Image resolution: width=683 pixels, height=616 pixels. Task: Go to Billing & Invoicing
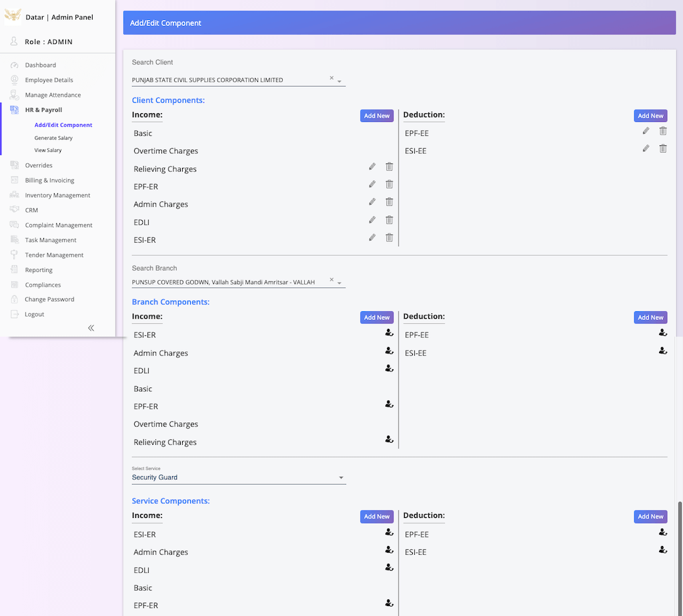coord(49,180)
